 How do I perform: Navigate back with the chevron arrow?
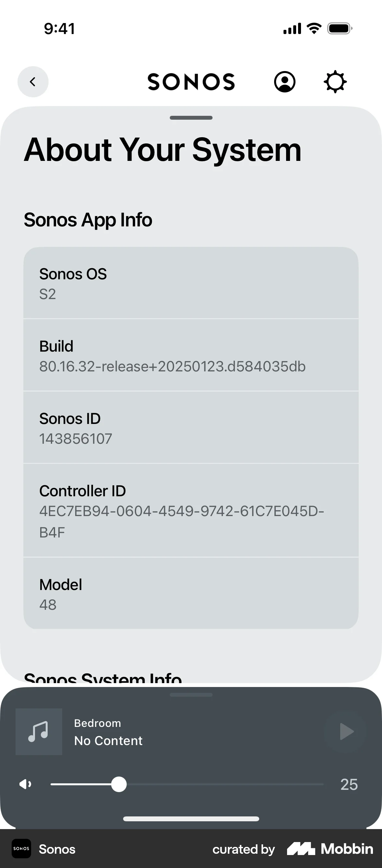tap(33, 81)
